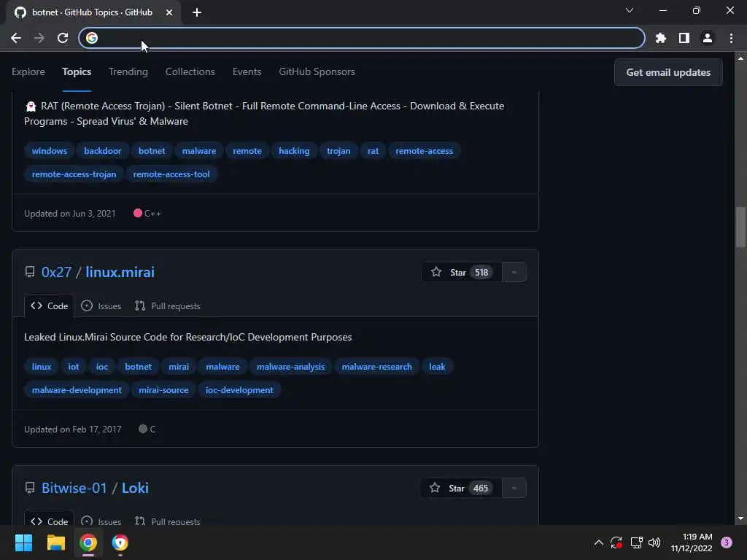Open the Bitwise-01 user link

click(74, 488)
